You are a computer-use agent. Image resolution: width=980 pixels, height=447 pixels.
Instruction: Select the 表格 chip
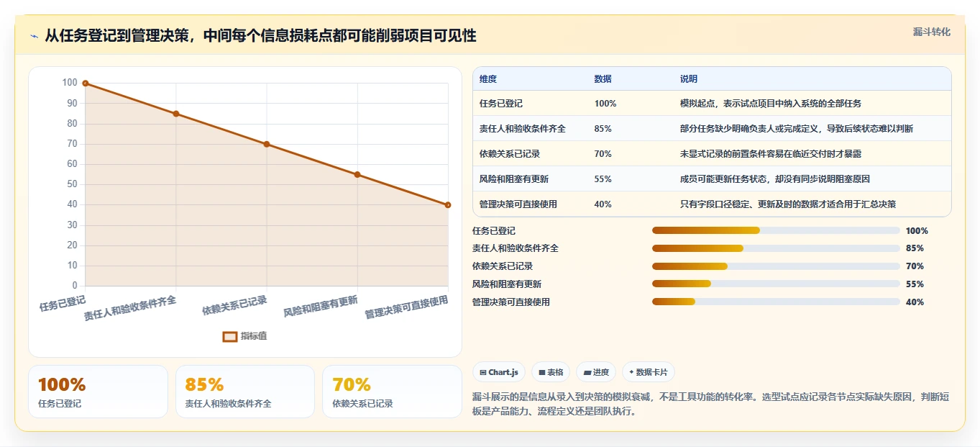point(550,372)
